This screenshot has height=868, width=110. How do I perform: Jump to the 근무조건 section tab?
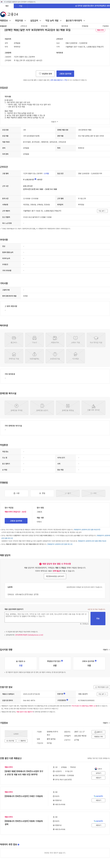[x=24, y=26]
